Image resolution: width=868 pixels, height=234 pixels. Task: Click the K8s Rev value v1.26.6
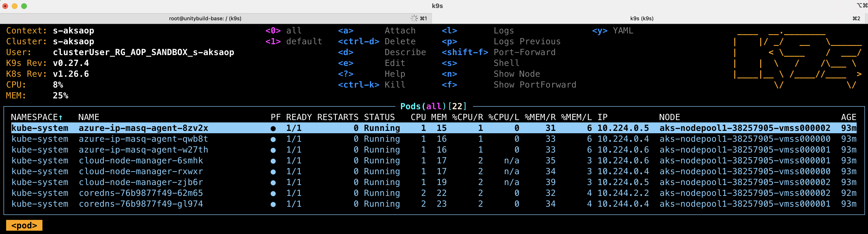click(x=71, y=74)
